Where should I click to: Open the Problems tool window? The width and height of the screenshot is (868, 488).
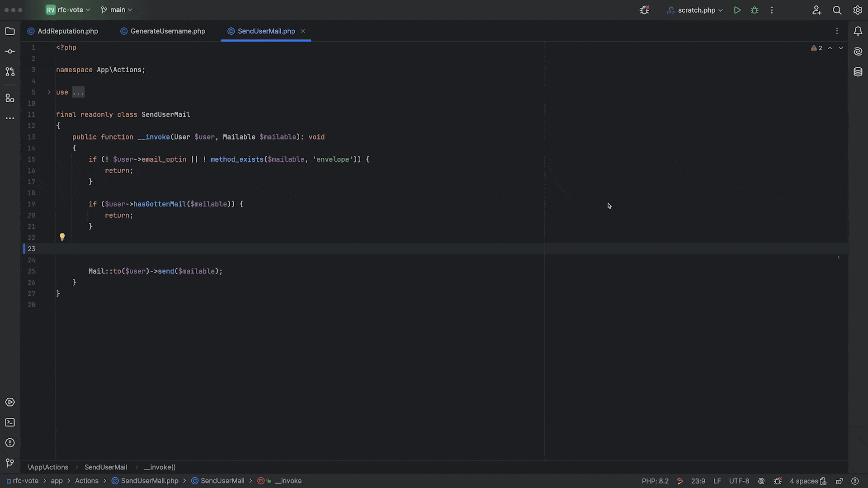tap(10, 443)
